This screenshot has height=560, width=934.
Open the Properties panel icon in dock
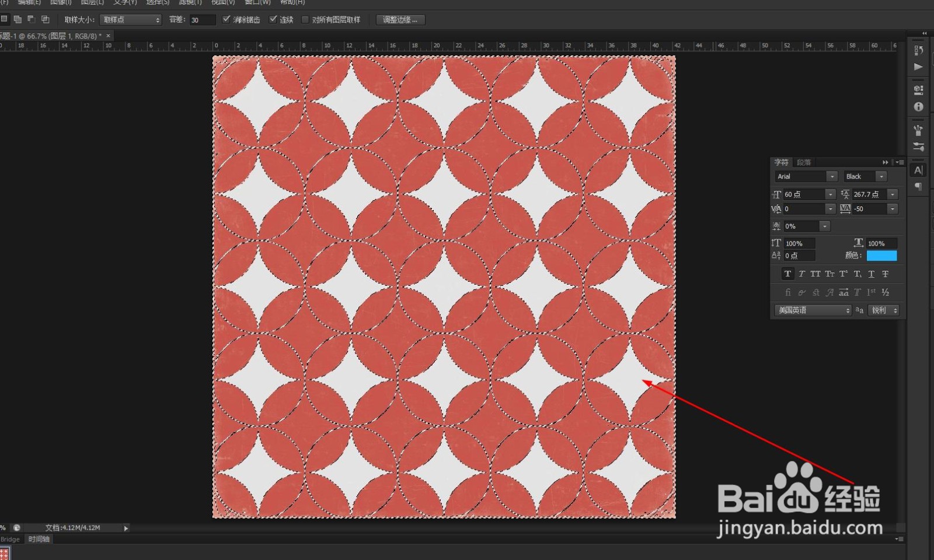coord(918,90)
